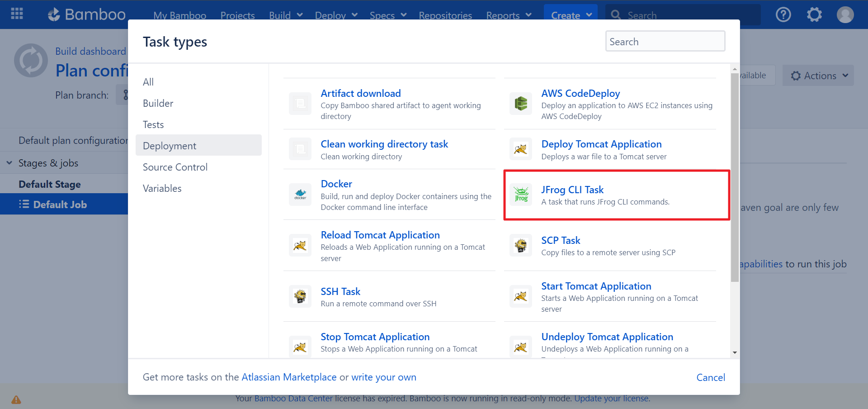Focus the top bar Search field
The height and width of the screenshot is (409, 868).
tap(683, 15)
